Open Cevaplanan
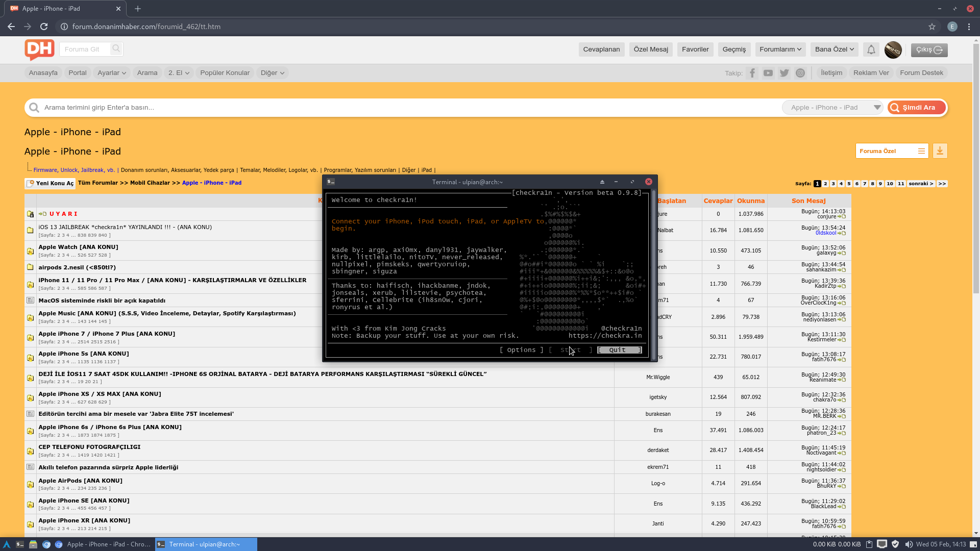This screenshot has width=980, height=551. pos(602,49)
